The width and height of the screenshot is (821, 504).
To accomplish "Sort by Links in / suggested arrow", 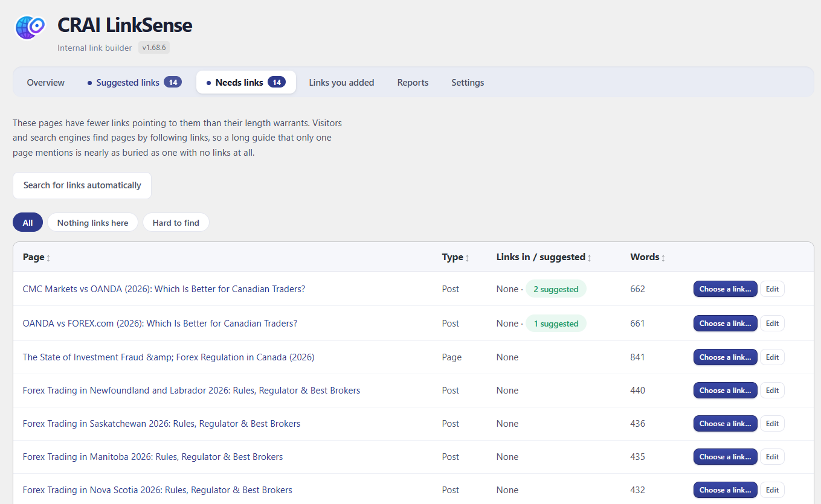I will (x=589, y=258).
